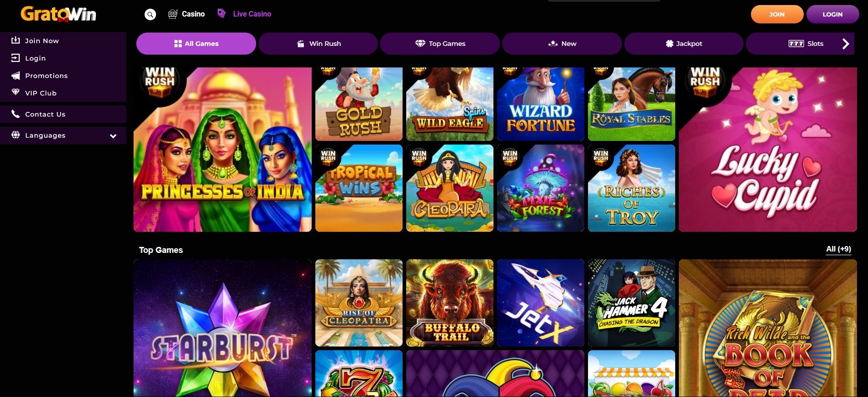Image resolution: width=868 pixels, height=397 pixels.
Task: Click the VIP Club diamond icon
Action: (16, 93)
